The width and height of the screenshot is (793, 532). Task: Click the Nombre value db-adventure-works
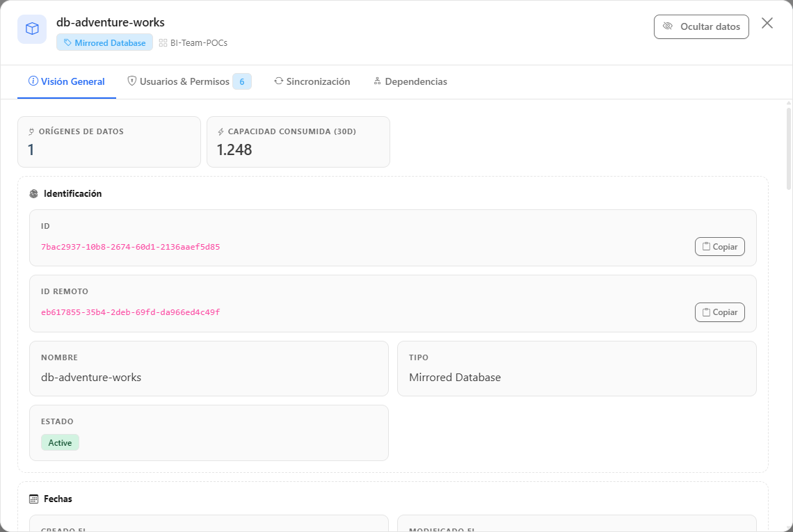click(91, 377)
